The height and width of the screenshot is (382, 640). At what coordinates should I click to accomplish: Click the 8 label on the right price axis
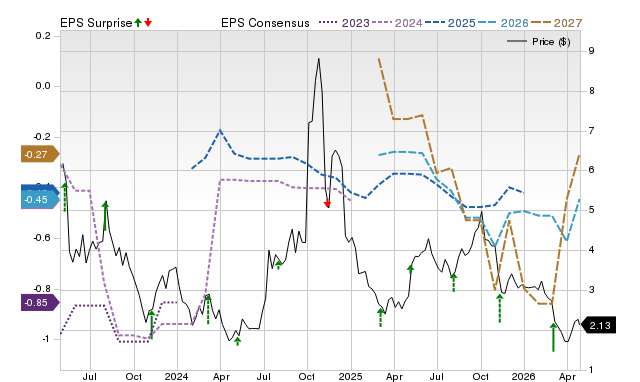(591, 91)
